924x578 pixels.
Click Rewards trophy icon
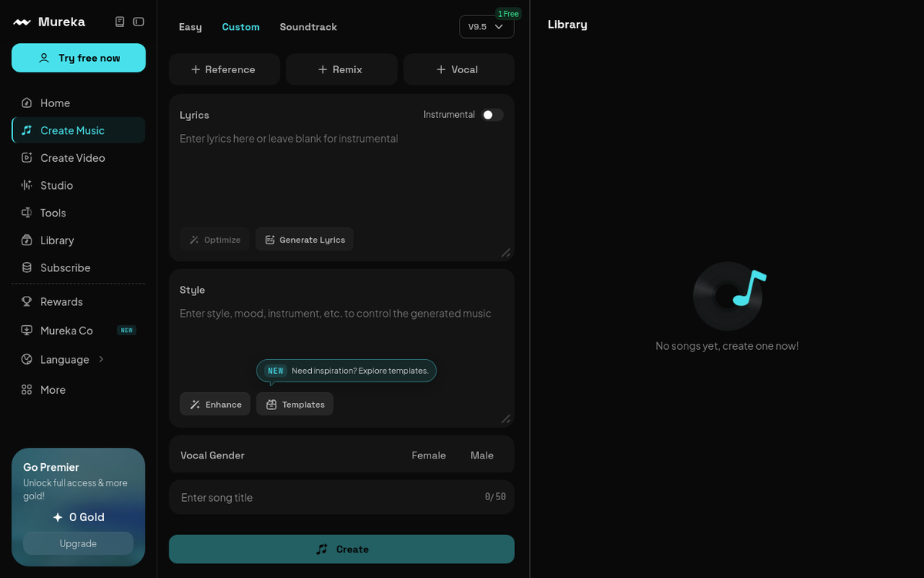tap(27, 302)
